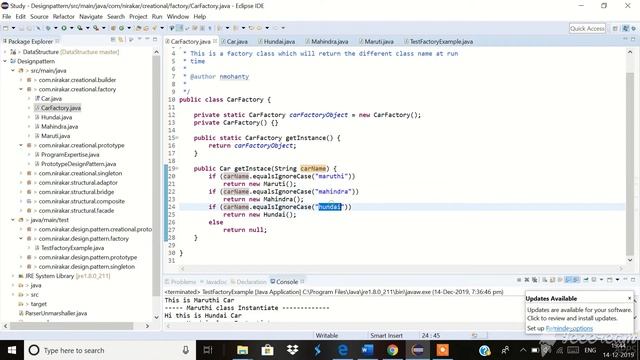
Task: Collapse com.nirakar.creational.prototype package
Action: [21, 145]
